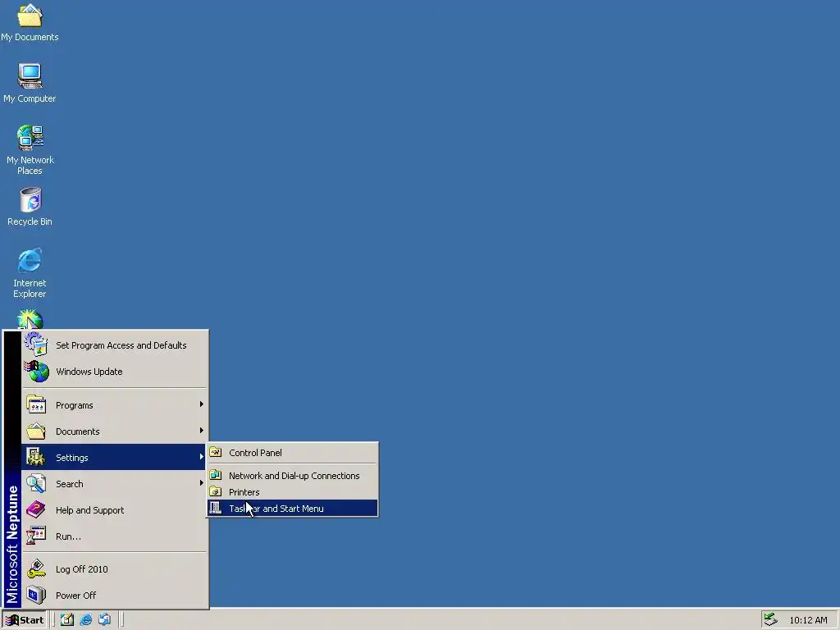The width and height of the screenshot is (840, 630).
Task: Click Show Desktop quick launch icon
Action: (x=67, y=620)
